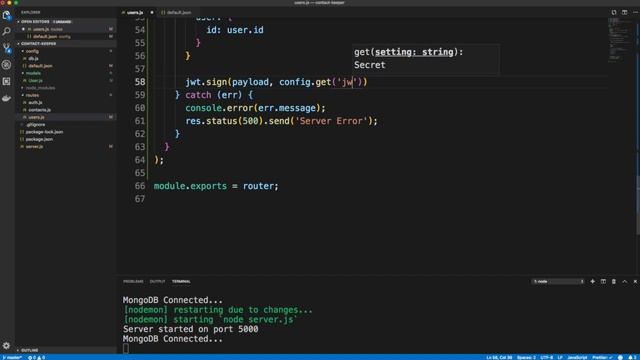Click the master branch indicator
Screen dimensions: 640x360
click(x=12, y=357)
